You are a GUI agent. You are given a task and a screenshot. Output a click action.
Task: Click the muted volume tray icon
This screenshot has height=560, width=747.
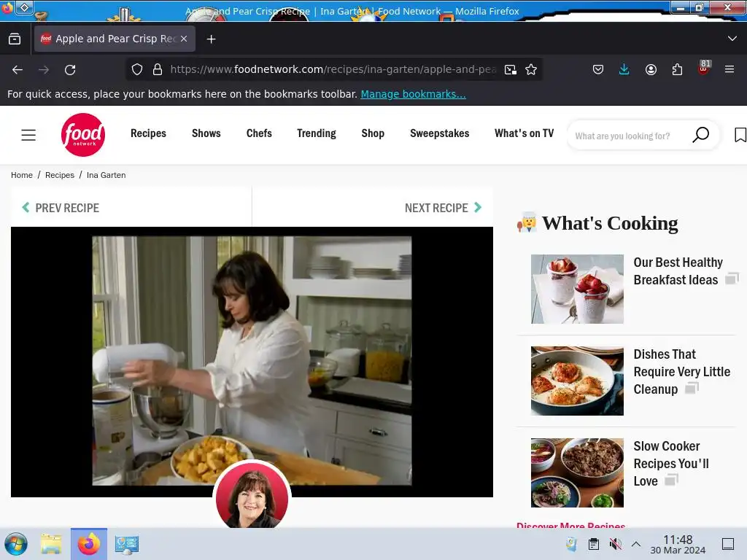(616, 544)
